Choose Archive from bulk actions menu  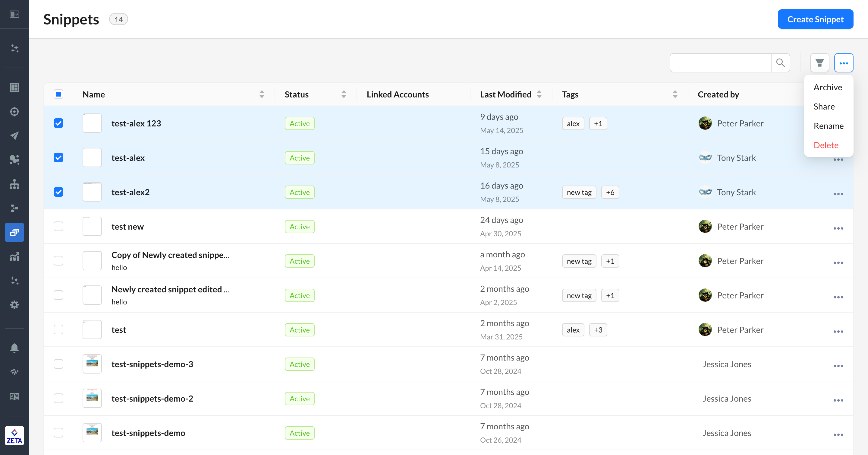(828, 87)
